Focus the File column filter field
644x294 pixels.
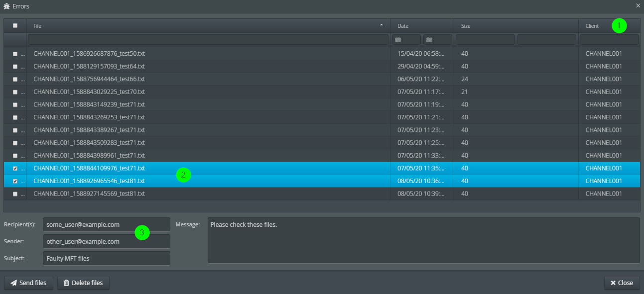tap(208, 39)
